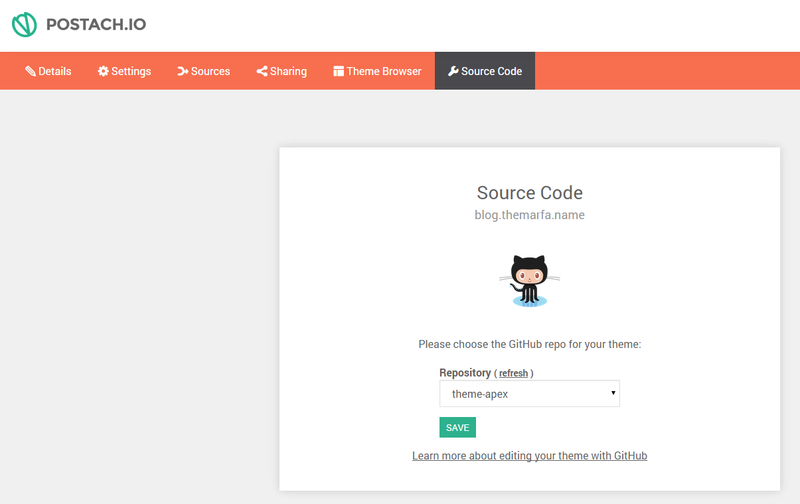800x504 pixels.
Task: Click the Repository dropdown arrow
Action: tap(613, 393)
